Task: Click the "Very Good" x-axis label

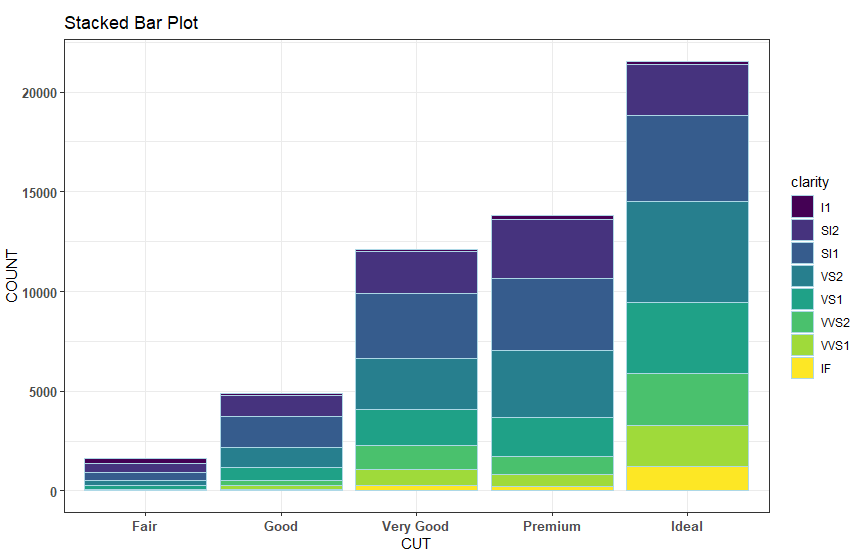Action: [416, 526]
